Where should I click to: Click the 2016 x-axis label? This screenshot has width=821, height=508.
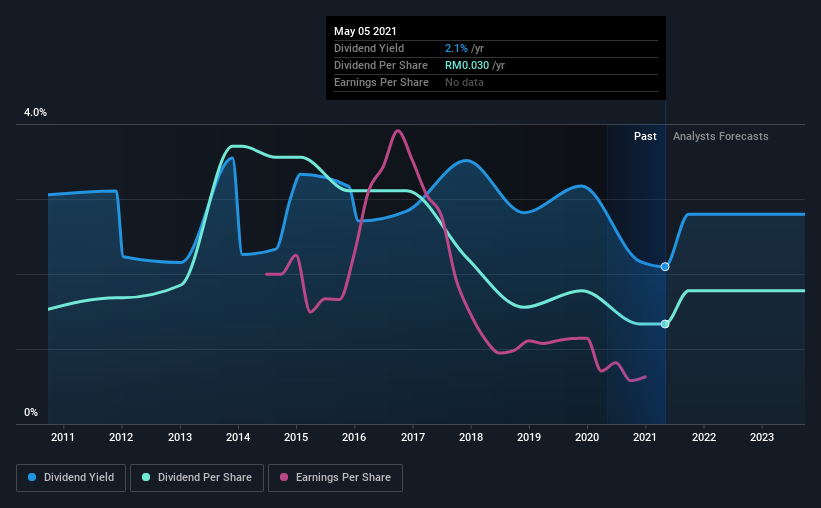click(x=354, y=437)
